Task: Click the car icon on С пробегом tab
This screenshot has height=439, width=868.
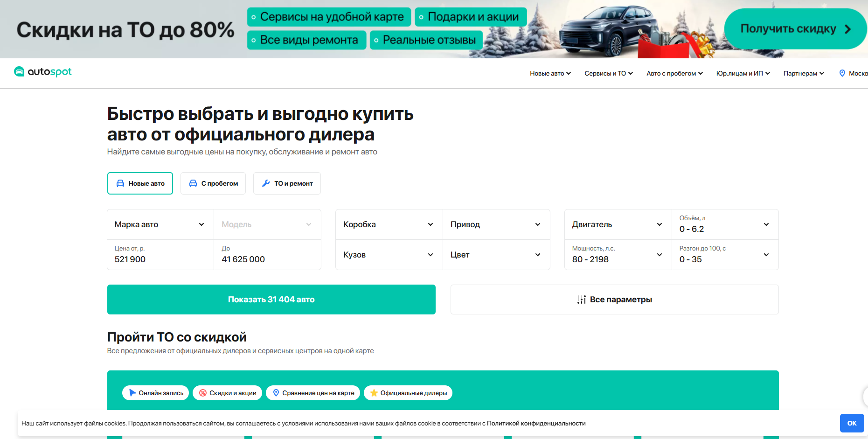Action: tap(193, 183)
